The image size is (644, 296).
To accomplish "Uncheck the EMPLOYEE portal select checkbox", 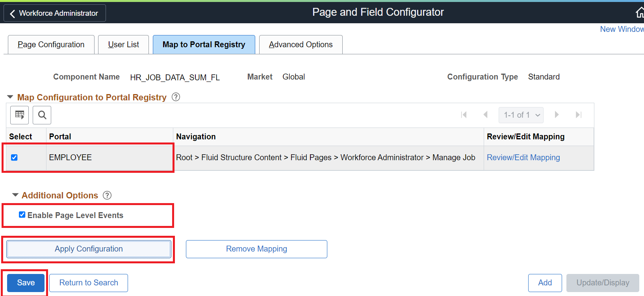I will pyautogui.click(x=14, y=157).
